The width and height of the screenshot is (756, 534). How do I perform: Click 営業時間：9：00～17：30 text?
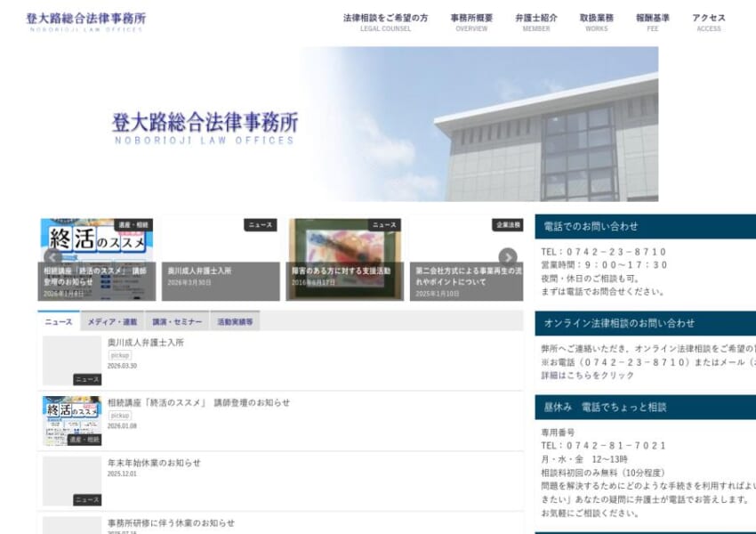604,265
